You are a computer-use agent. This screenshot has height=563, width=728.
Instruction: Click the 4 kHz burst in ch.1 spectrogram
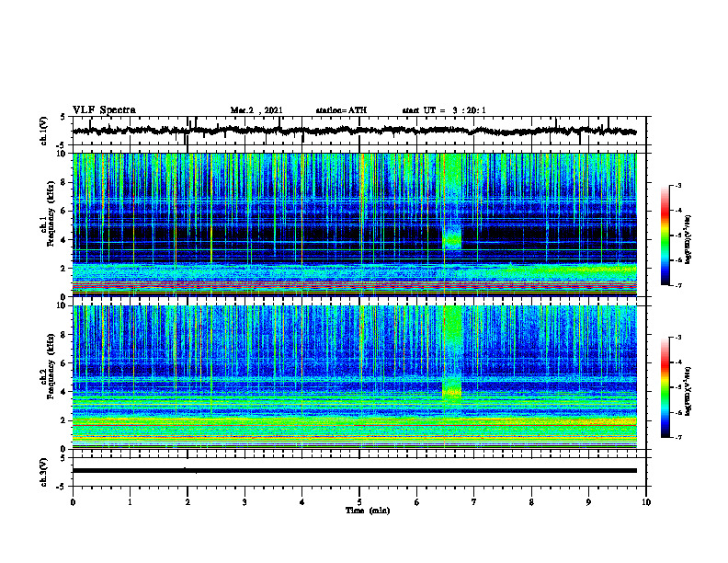452,238
